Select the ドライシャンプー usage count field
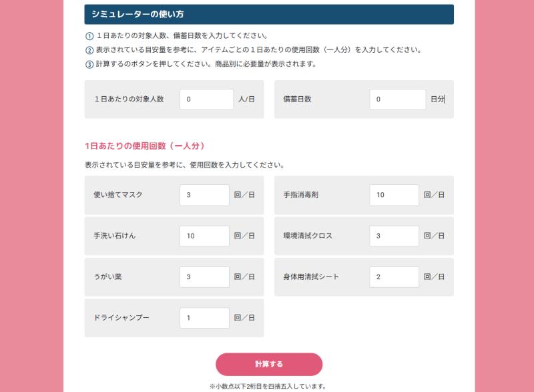 click(x=204, y=318)
